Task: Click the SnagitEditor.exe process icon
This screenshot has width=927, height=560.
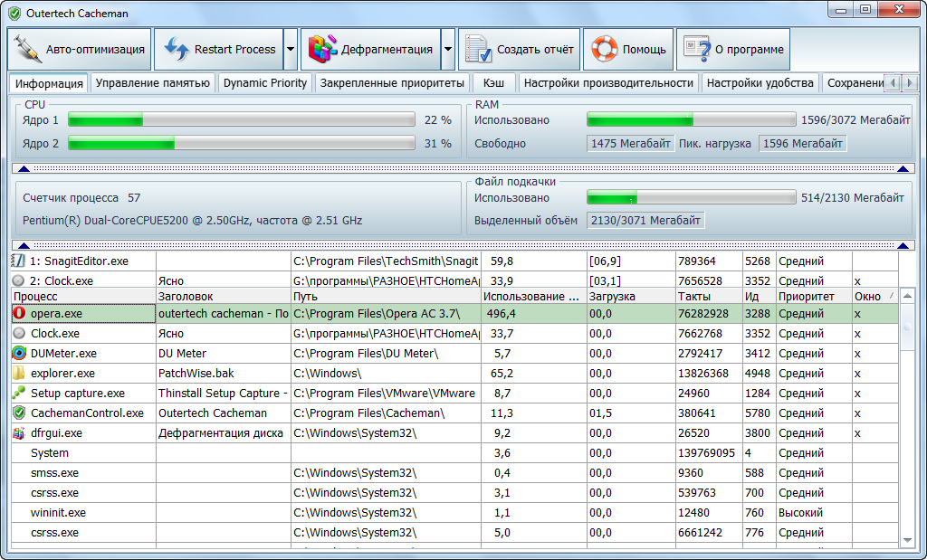Action: [x=19, y=261]
